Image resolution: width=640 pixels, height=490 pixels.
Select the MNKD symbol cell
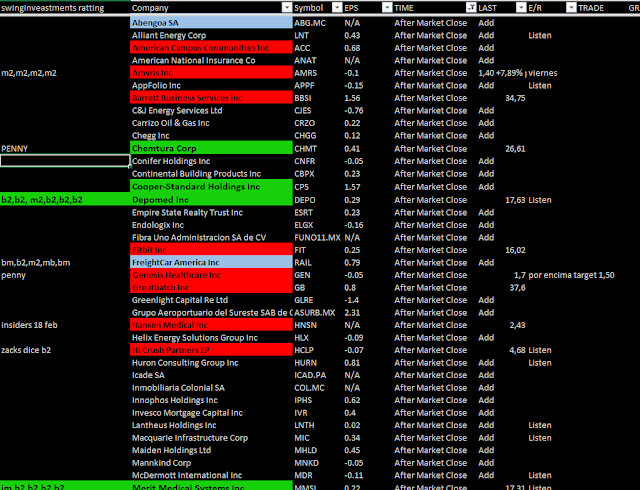pos(318,463)
